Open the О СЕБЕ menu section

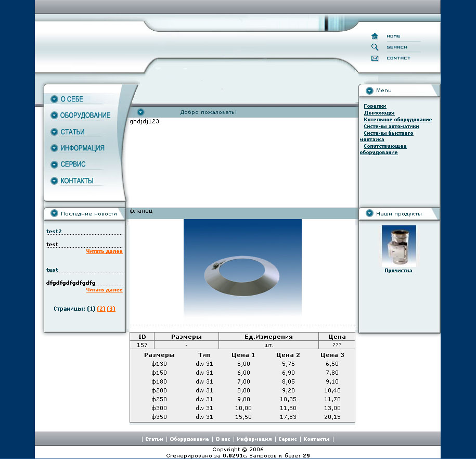pos(72,99)
